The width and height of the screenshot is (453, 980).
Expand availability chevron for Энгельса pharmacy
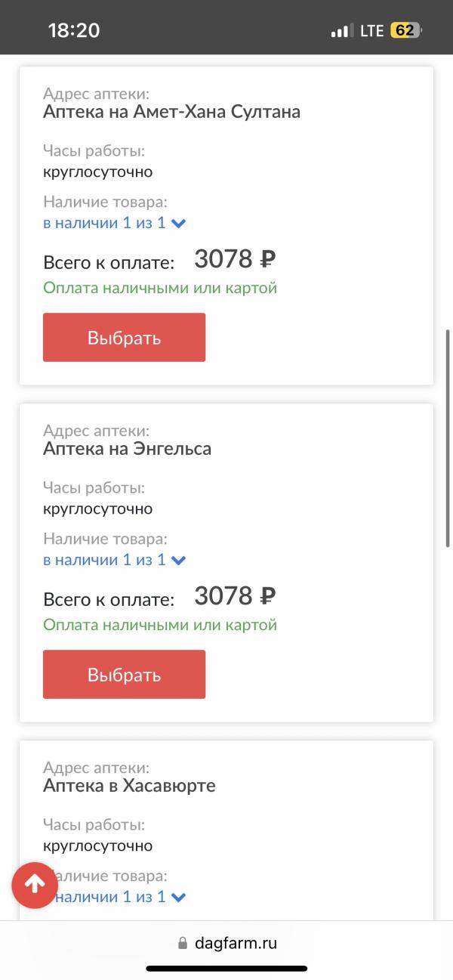[x=179, y=561]
